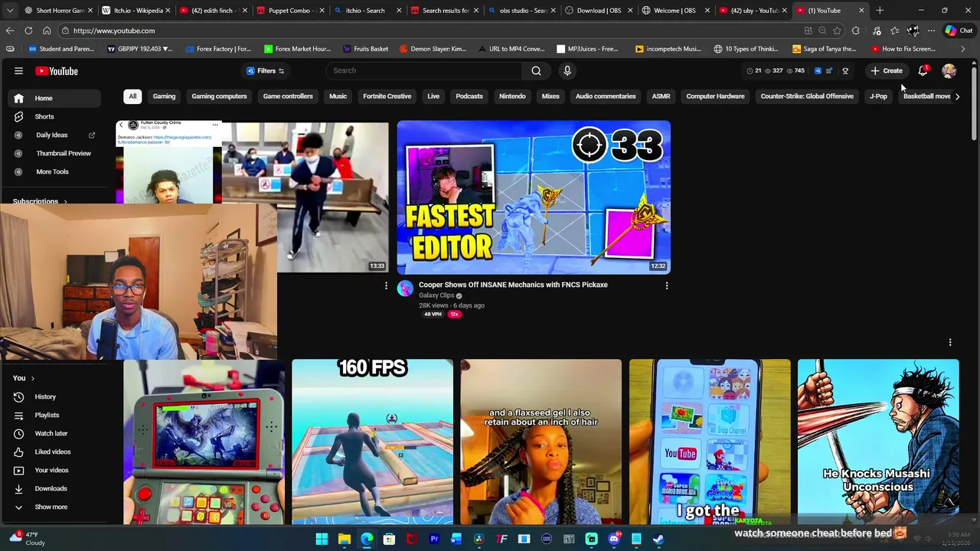Open Cooper Shows Off INSANE Mechanics title
This screenshot has height=551, width=980.
pos(513,285)
